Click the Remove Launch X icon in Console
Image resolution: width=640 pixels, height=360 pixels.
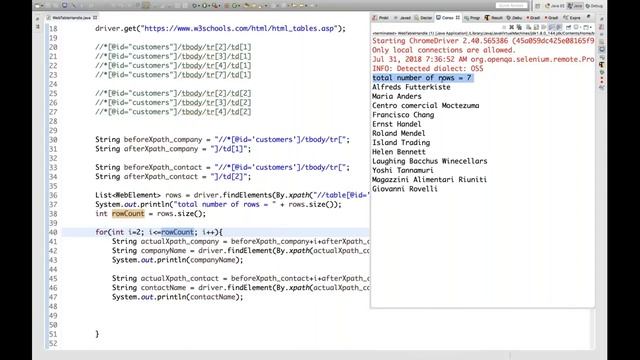click(511, 27)
